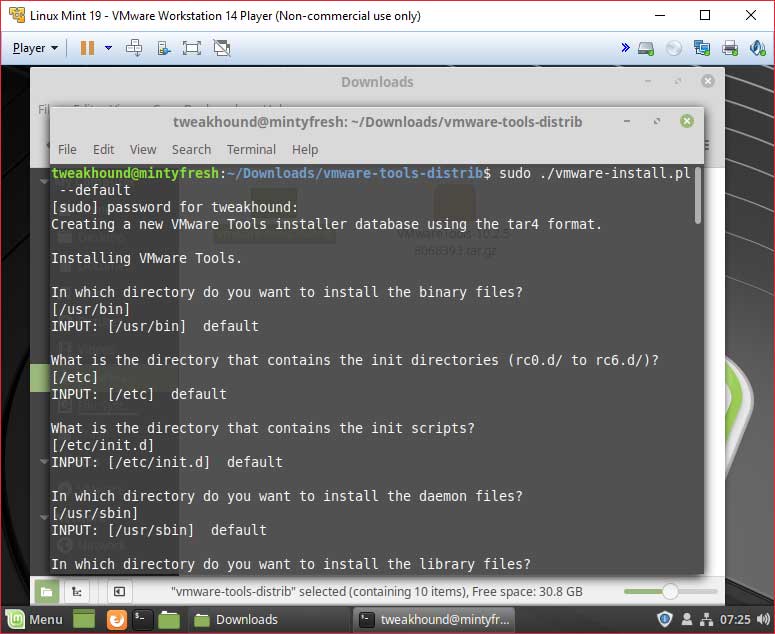Viewport: 775px width, 634px height.
Task: Expand the hidden VMware devices chevron
Action: click(x=625, y=48)
